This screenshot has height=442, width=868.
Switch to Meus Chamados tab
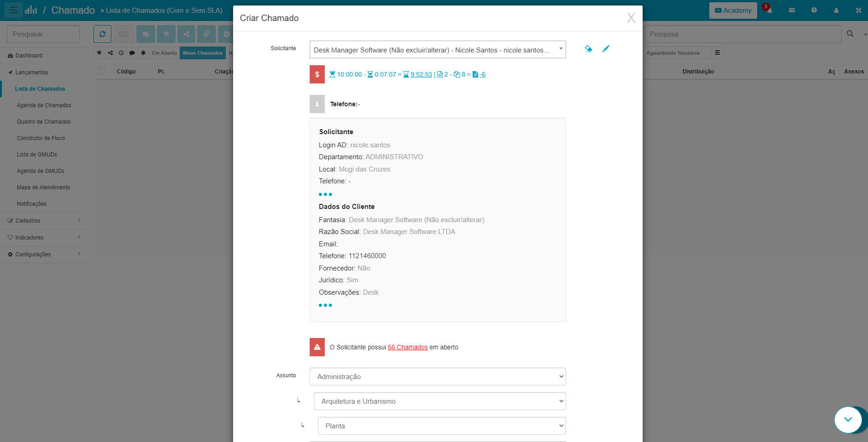pyautogui.click(x=203, y=53)
